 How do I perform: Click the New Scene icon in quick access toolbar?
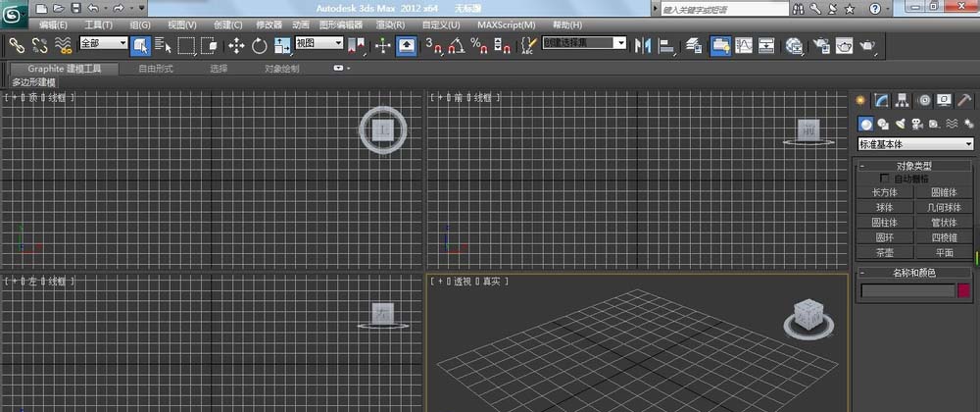click(x=41, y=9)
